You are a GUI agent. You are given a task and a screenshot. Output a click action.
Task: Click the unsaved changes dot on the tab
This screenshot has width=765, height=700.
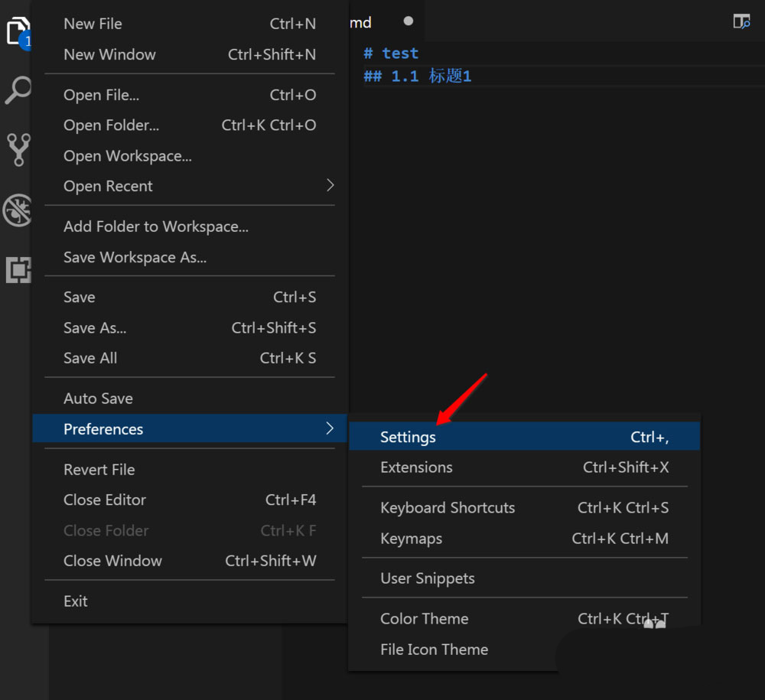pyautogui.click(x=409, y=21)
